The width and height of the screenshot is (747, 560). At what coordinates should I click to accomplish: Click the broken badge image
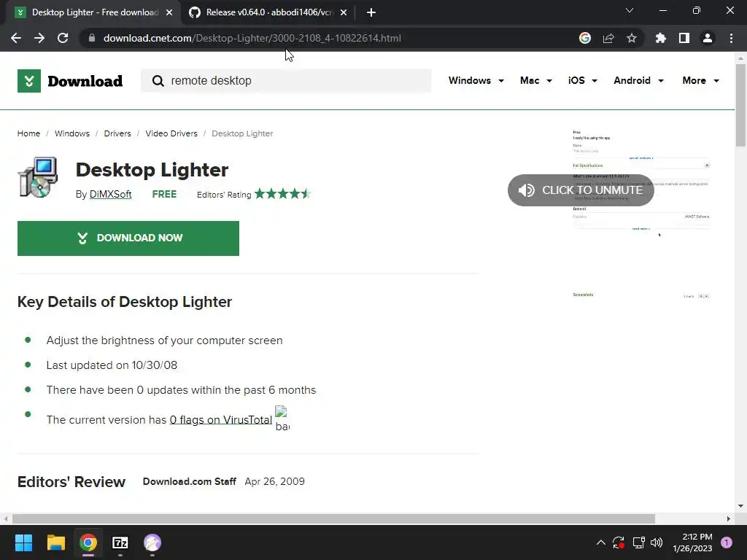pyautogui.click(x=282, y=419)
